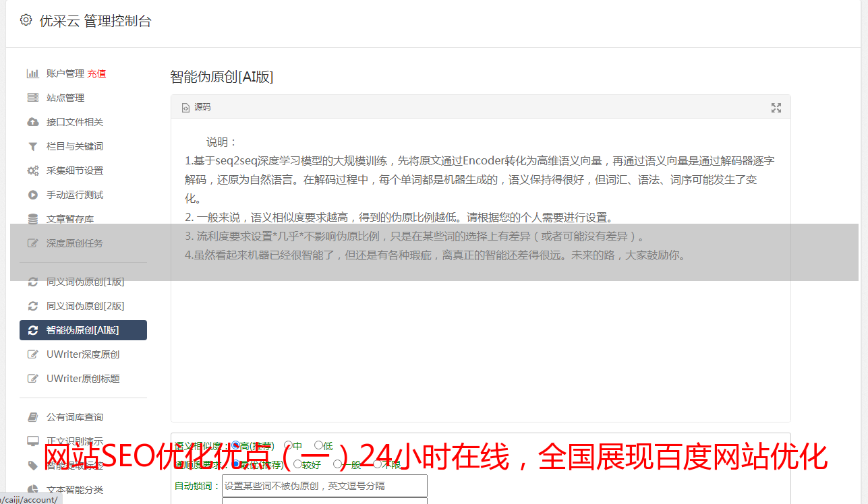
Task: Click the play icon for 手动运行测试
Action: [x=32, y=195]
